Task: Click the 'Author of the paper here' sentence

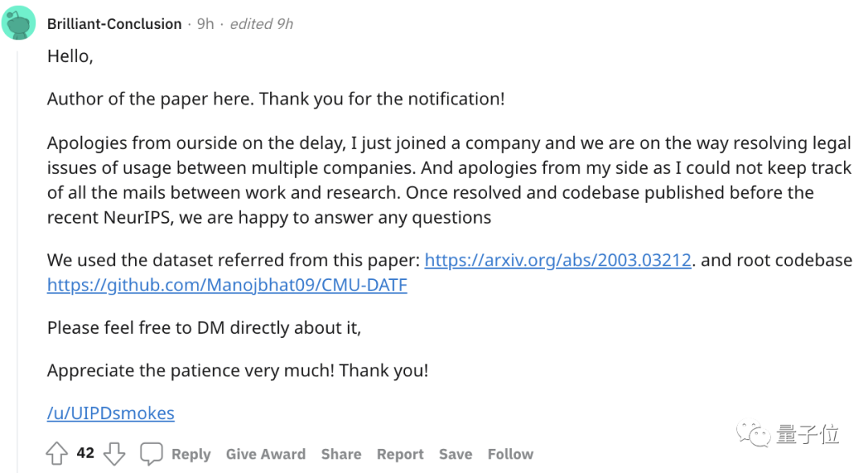Action: pos(276,99)
